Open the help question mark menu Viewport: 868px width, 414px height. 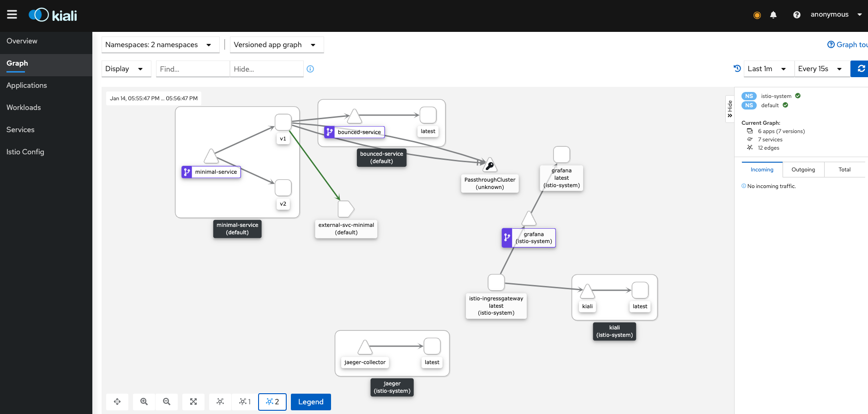(796, 15)
